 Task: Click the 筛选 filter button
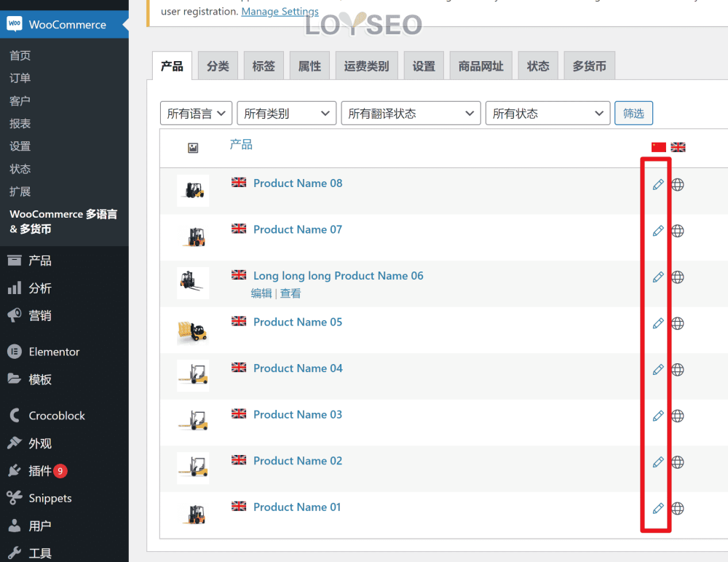pos(634,114)
